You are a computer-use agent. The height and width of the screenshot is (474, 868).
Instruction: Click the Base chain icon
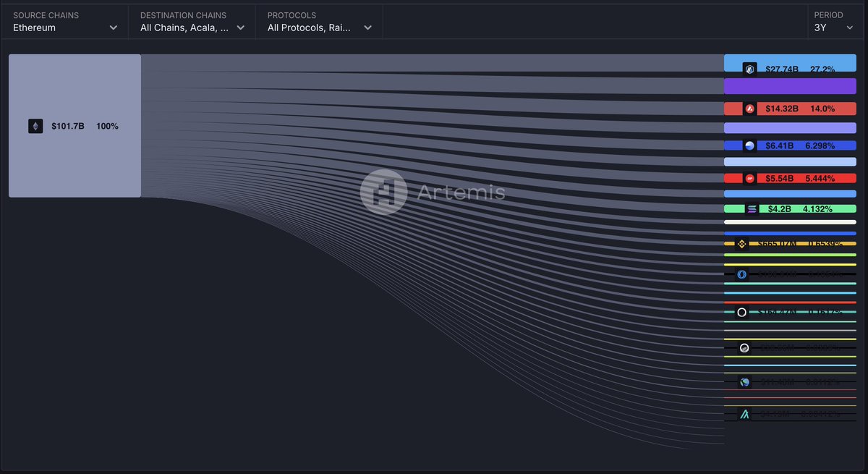[x=750, y=145]
